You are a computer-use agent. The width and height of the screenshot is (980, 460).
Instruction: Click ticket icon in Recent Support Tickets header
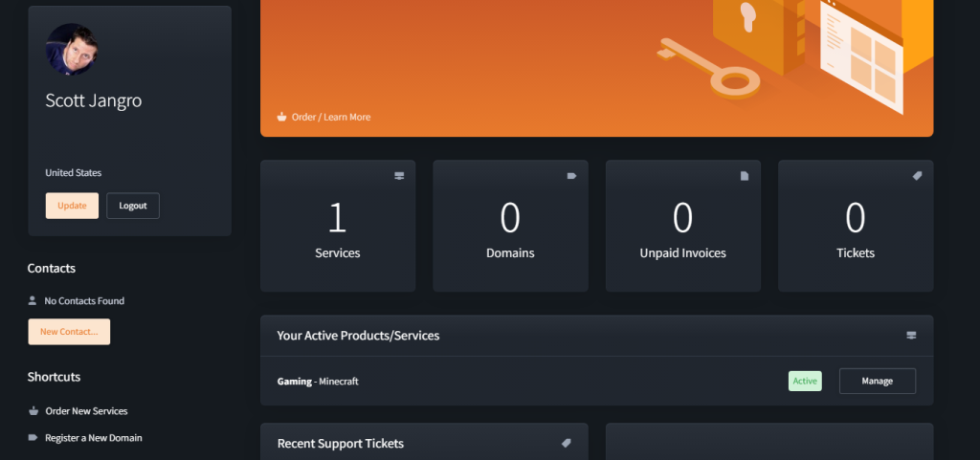tap(567, 443)
